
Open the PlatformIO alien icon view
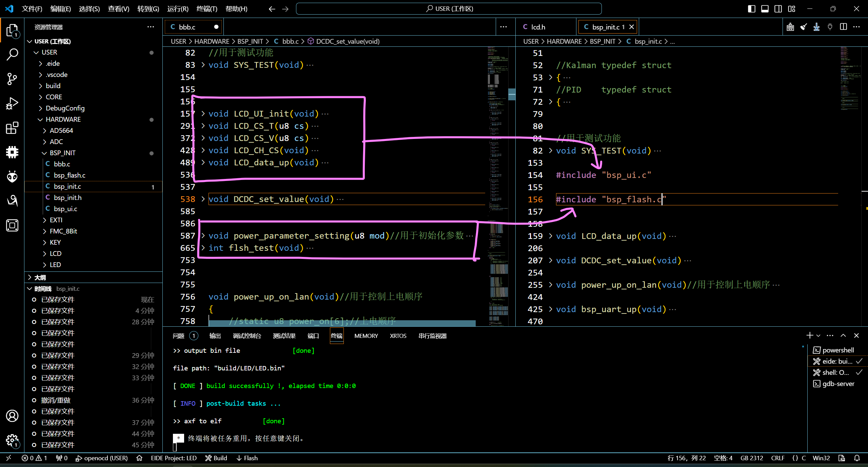pos(12,176)
